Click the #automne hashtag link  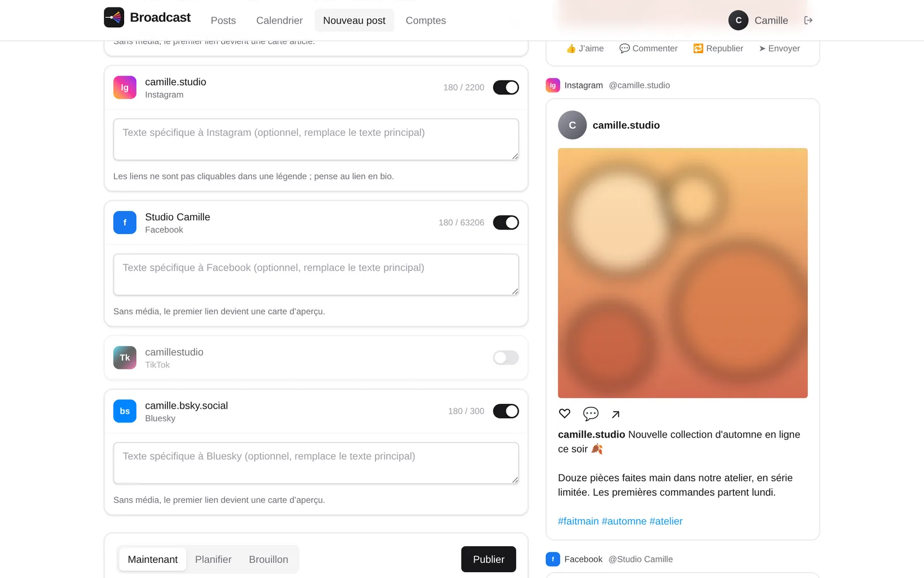click(624, 521)
